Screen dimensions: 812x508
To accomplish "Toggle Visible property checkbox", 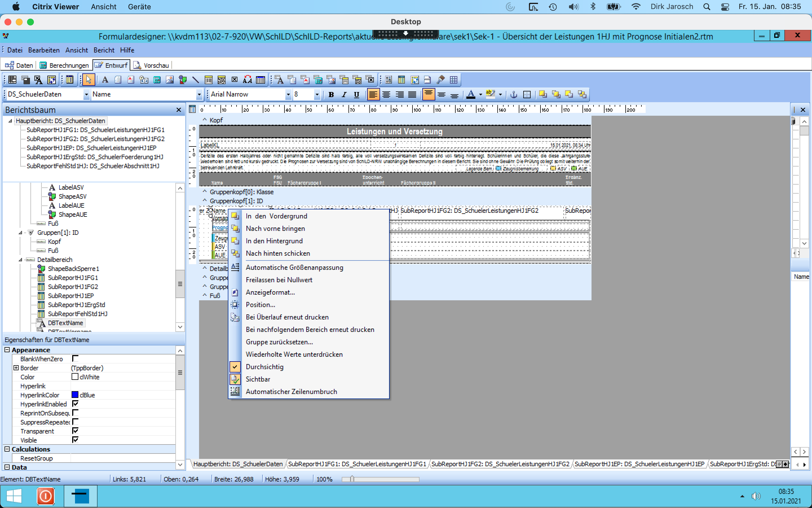I will point(75,440).
